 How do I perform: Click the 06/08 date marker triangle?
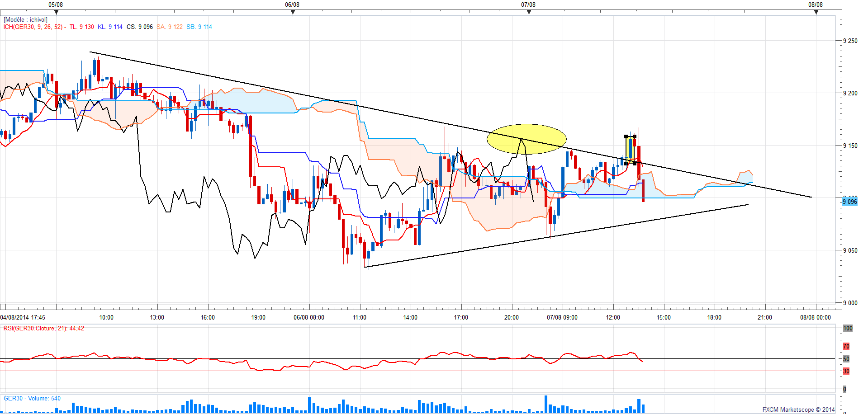(x=293, y=12)
